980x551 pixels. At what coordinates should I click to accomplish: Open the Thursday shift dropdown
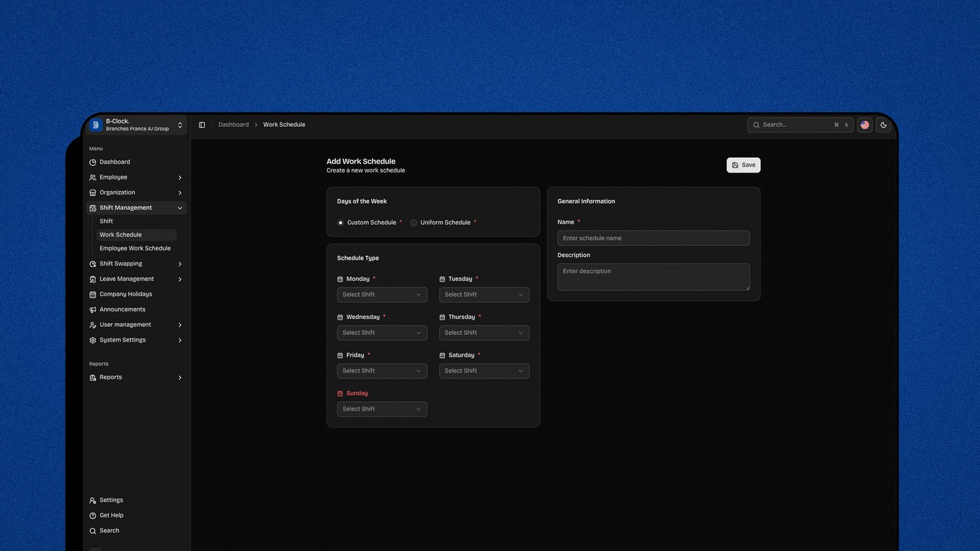[x=484, y=333]
